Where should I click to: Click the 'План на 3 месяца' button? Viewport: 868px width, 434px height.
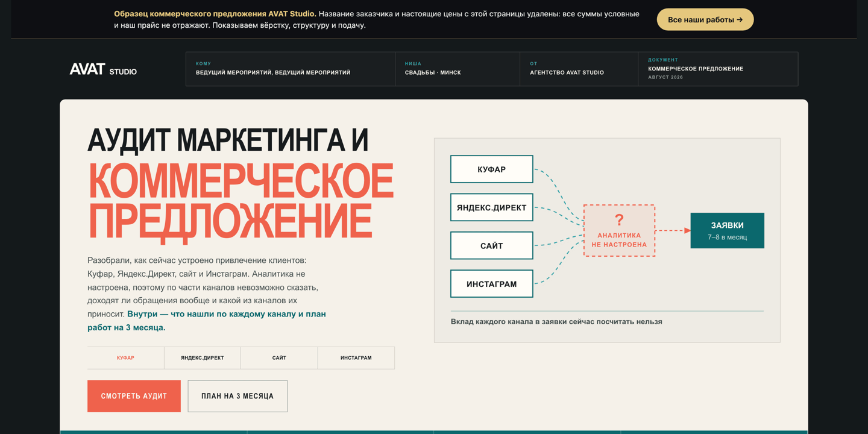[x=237, y=396]
